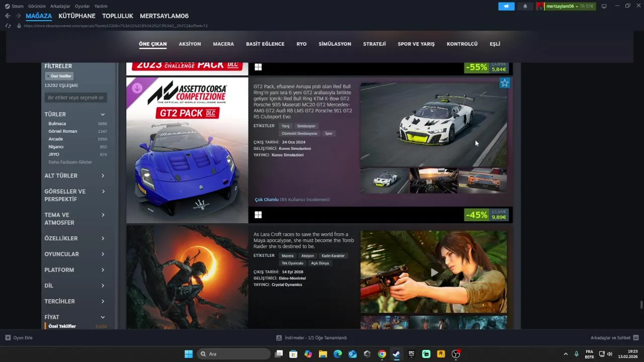Open the Yardım menu
The height and width of the screenshot is (362, 644).
(x=101, y=6)
